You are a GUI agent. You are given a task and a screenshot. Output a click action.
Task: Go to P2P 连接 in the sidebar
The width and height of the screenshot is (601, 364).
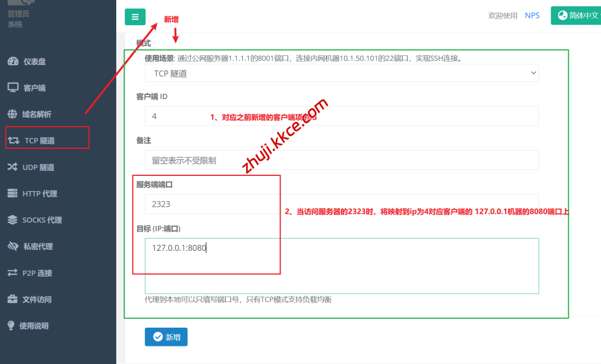pos(37,273)
